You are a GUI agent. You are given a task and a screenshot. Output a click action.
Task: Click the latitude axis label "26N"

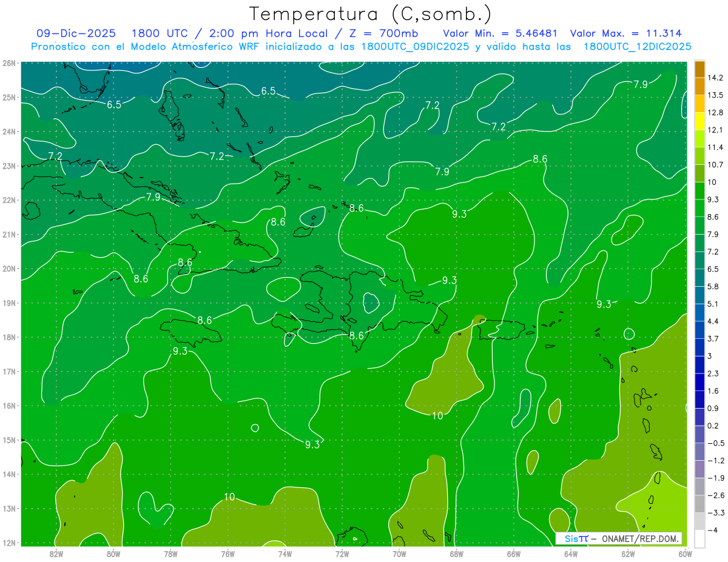pos(8,63)
